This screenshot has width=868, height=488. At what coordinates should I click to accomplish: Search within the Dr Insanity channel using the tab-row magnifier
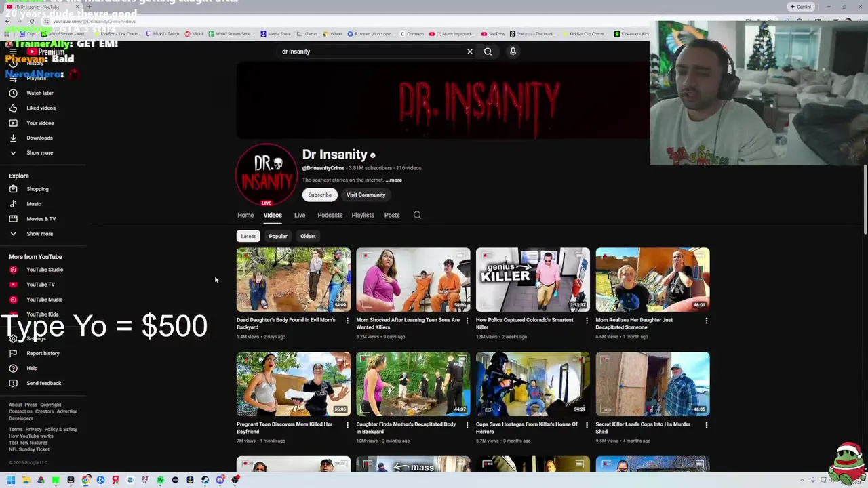pyautogui.click(x=417, y=215)
